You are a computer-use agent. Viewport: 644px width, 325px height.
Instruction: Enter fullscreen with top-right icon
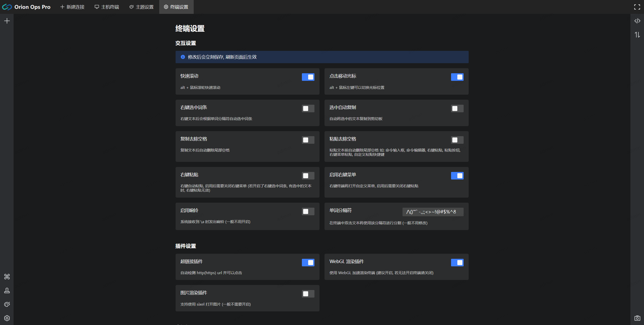(x=637, y=7)
